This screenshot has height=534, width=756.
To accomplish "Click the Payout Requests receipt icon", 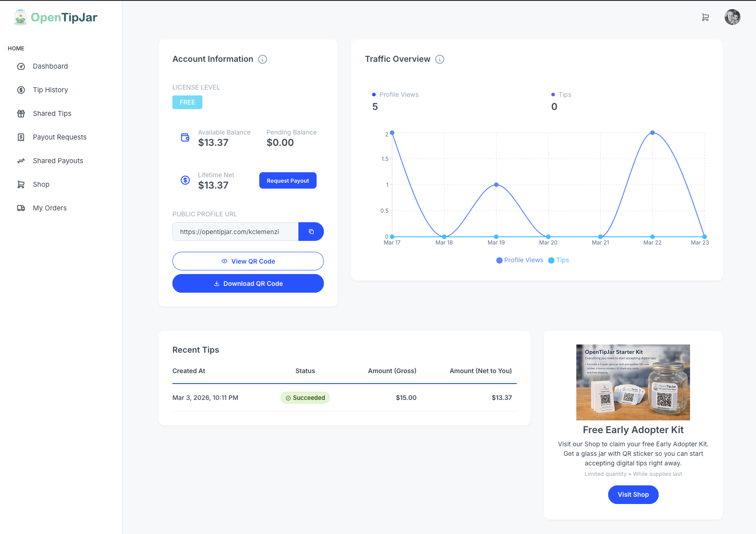I will pyautogui.click(x=21, y=137).
